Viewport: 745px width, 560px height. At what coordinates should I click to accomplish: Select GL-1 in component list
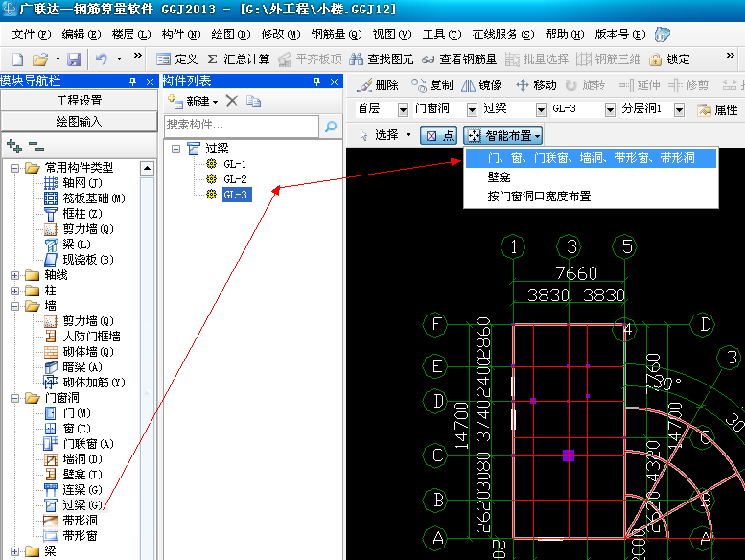click(x=235, y=164)
